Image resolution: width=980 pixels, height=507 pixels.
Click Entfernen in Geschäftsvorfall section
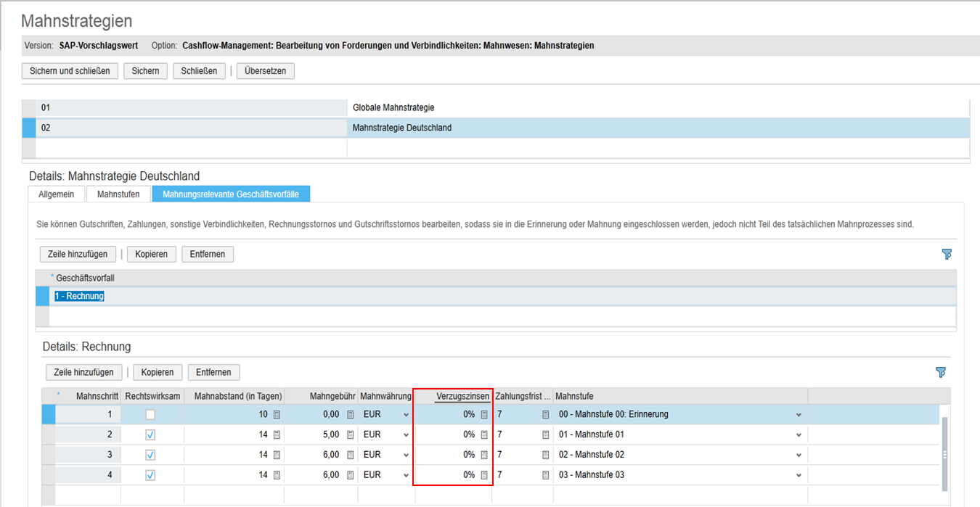208,254
